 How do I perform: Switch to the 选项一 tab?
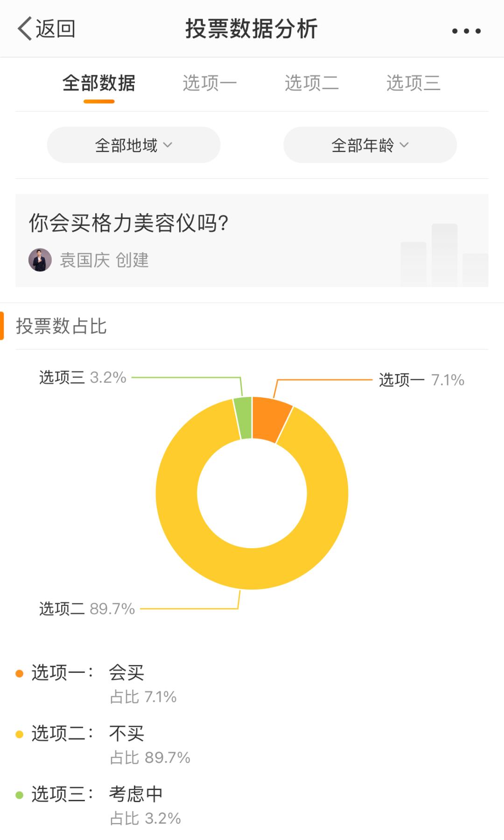tap(210, 84)
